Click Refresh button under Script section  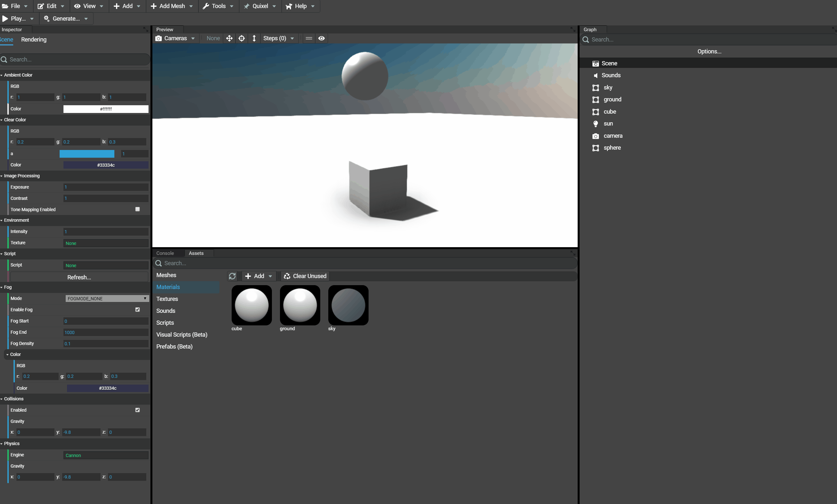click(x=78, y=276)
